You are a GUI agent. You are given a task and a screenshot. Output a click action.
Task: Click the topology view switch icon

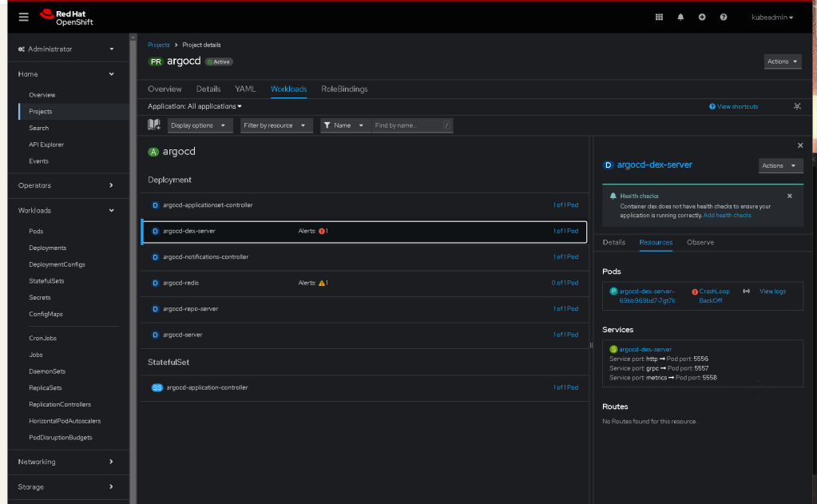tap(797, 106)
